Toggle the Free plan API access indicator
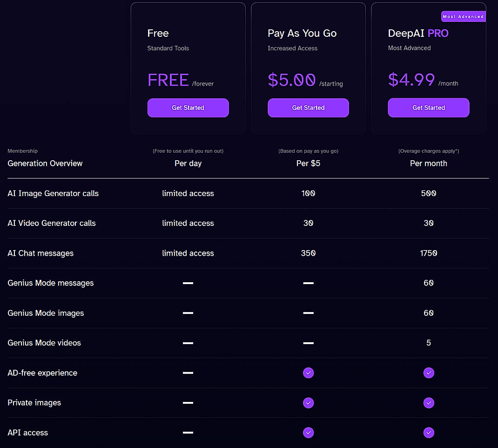Image resolution: width=498 pixels, height=448 pixels. 188,432
